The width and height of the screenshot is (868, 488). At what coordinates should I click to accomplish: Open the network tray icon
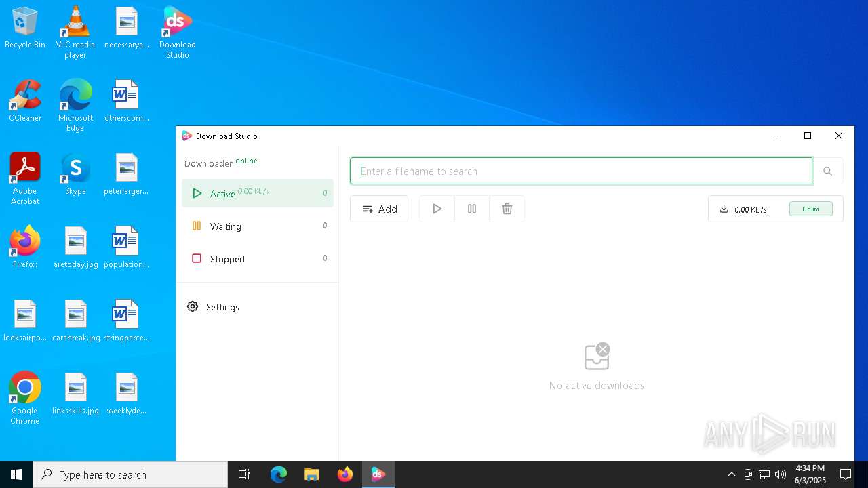click(764, 474)
